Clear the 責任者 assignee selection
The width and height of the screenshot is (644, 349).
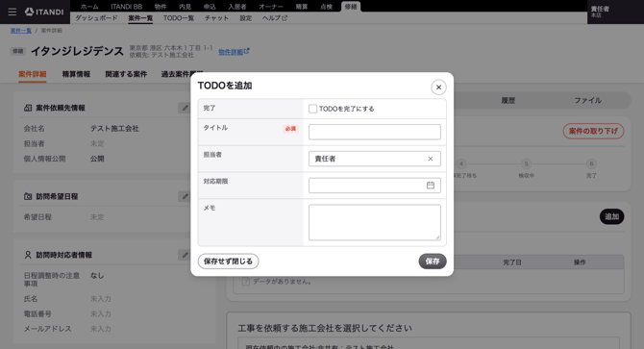[x=430, y=159]
